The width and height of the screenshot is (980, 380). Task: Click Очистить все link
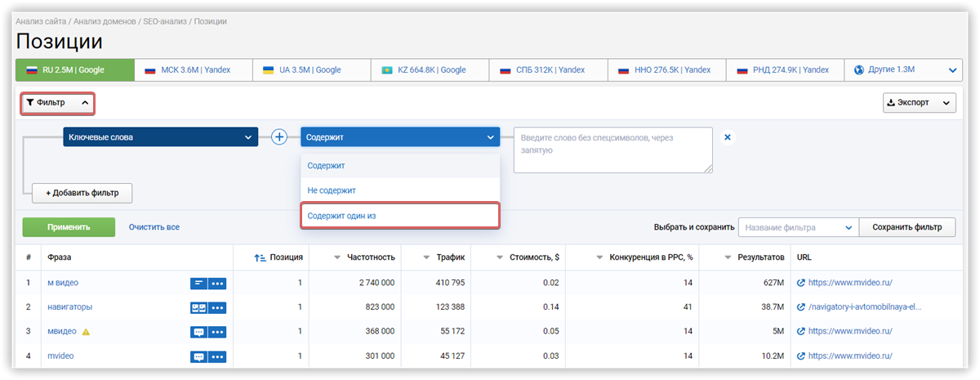154,227
